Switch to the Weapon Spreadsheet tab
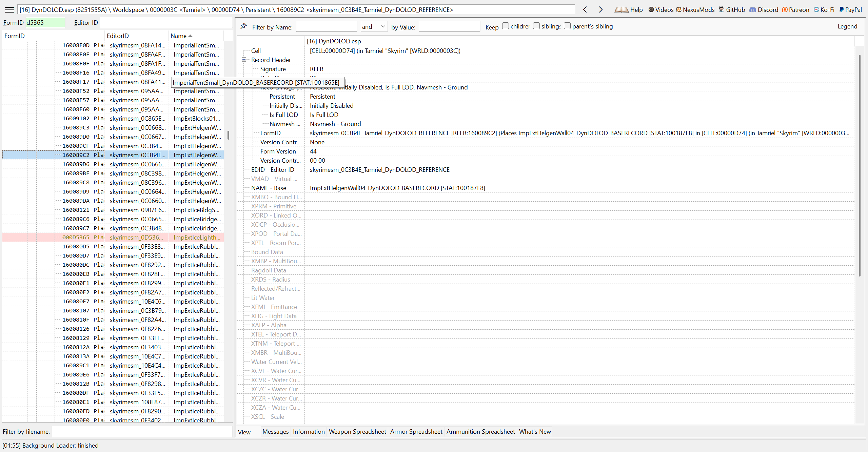868x452 pixels. point(357,431)
